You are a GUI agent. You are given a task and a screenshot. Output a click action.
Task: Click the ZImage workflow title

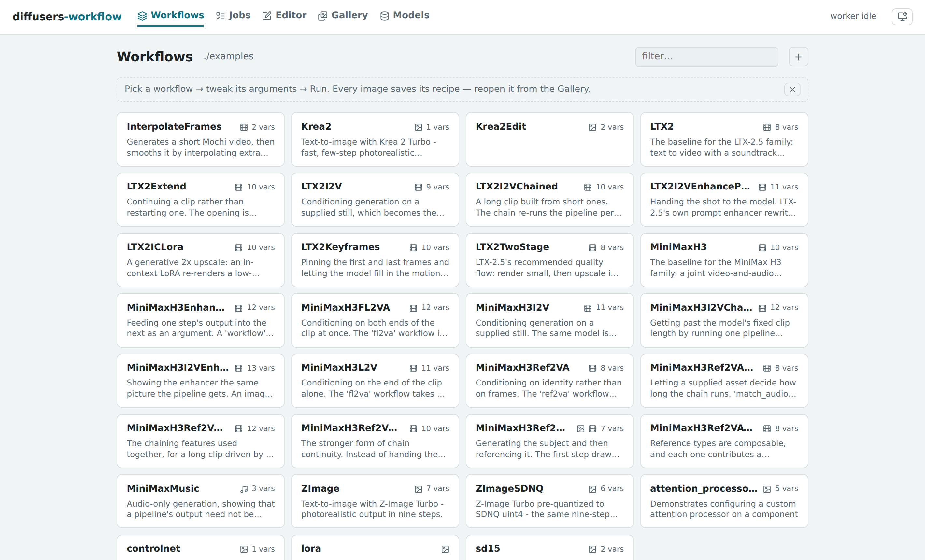click(x=320, y=488)
